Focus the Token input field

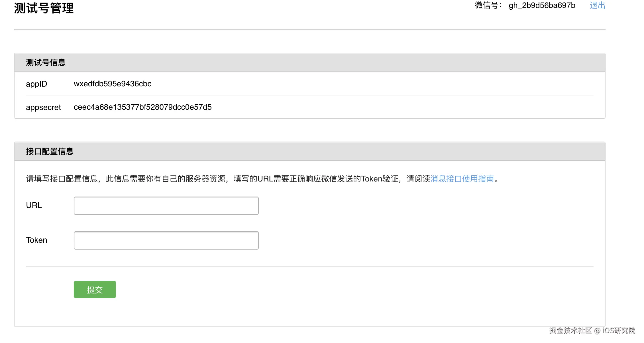tap(166, 240)
